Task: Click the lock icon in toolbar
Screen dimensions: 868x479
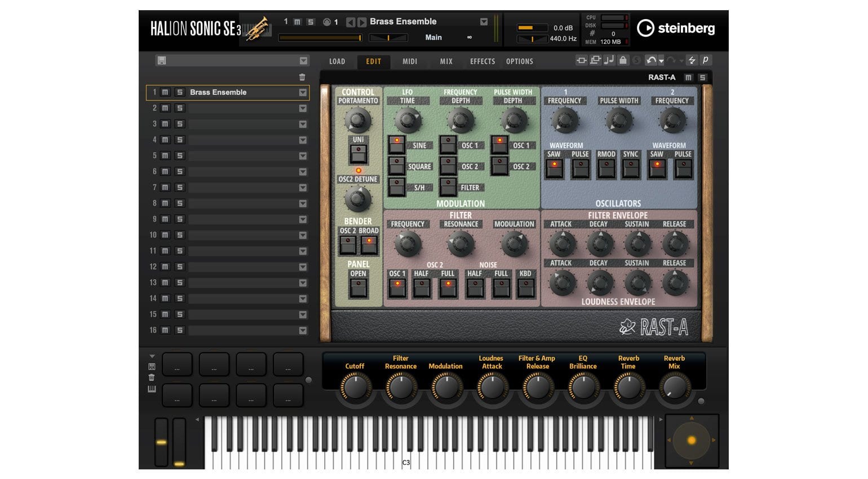Action: click(623, 60)
